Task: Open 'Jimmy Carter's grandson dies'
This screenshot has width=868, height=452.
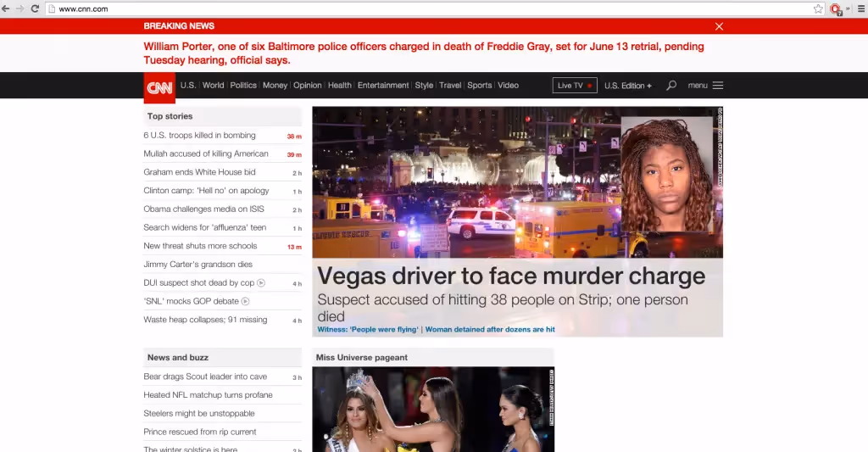Action: tap(198, 265)
